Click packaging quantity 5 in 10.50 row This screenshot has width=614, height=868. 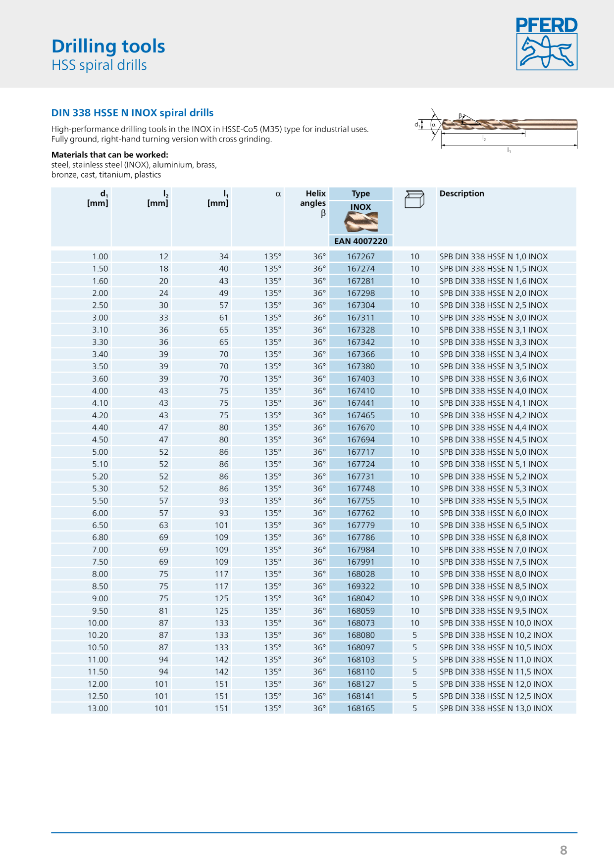coord(414,647)
